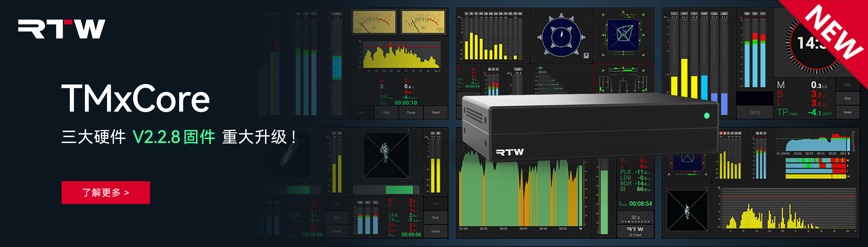
Task: Click the Reset button right of Pause
Action: point(436,113)
